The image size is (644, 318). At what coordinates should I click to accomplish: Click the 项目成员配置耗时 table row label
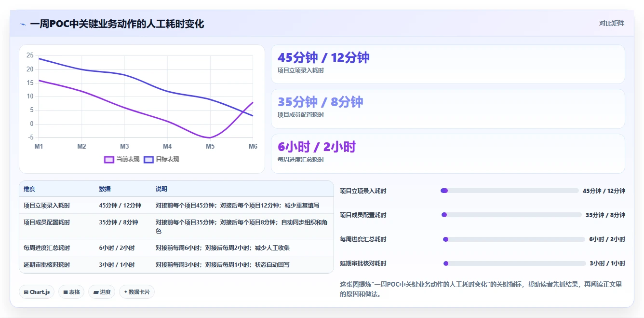(47, 222)
